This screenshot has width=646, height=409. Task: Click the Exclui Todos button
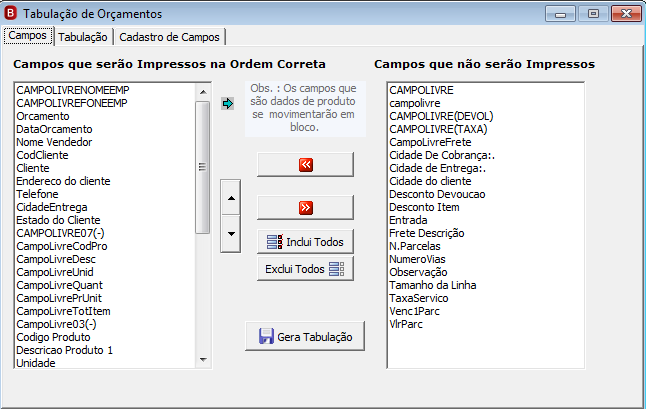pos(305,269)
